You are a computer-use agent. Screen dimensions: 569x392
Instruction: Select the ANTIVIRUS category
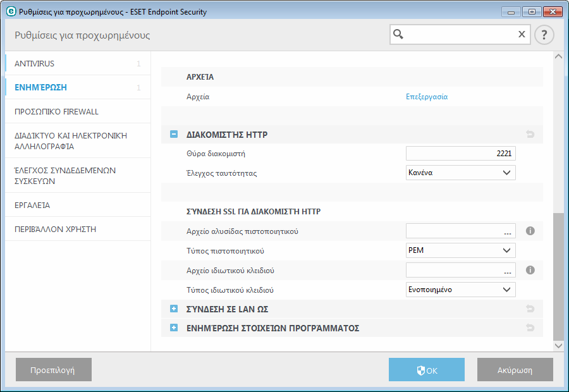(78, 63)
